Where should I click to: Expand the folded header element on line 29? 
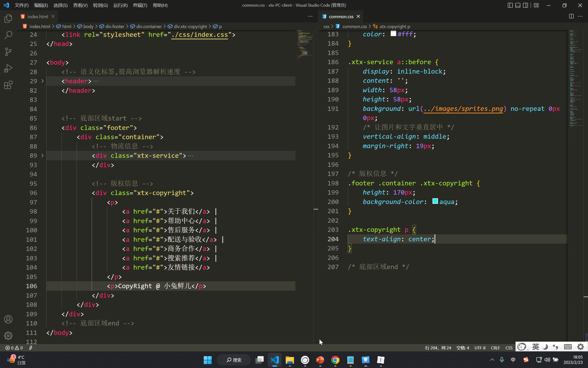pos(42,81)
